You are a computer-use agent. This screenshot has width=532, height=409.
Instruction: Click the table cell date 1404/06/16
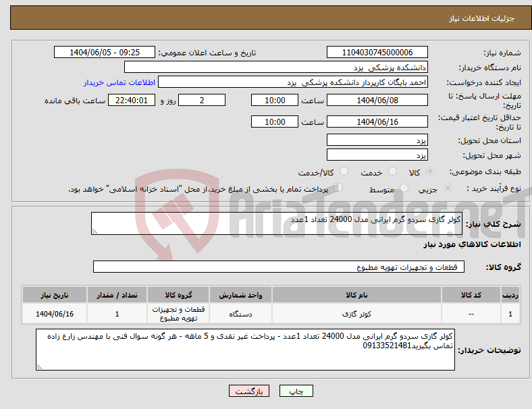(55, 314)
